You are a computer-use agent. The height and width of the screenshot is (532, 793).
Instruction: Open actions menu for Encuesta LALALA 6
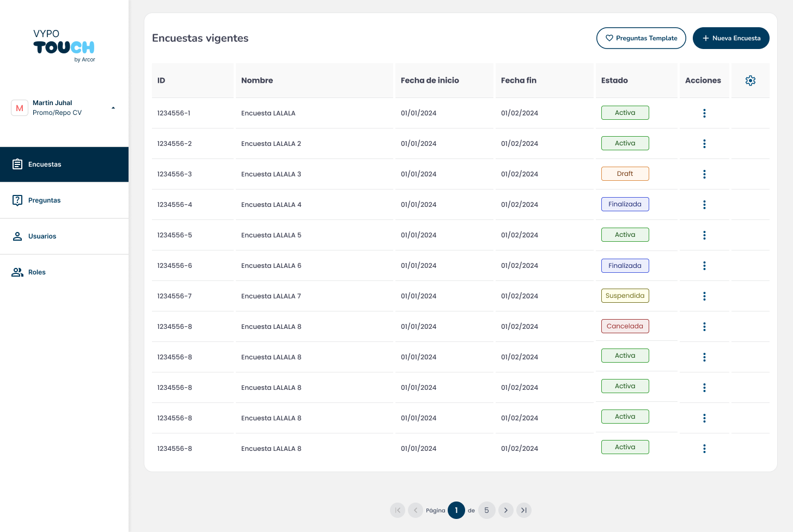[x=704, y=266]
